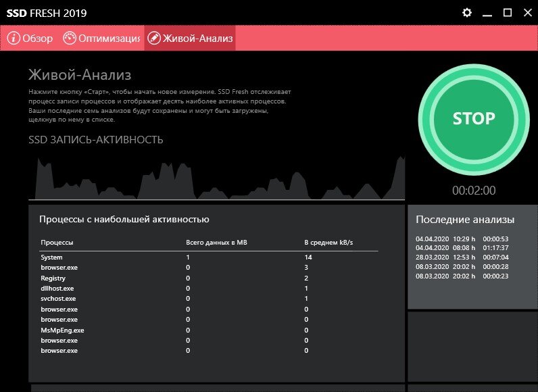Viewport: 538px width, 392px height.
Task: Select browser.exe row with 3 kB/s
Action: pos(209,268)
